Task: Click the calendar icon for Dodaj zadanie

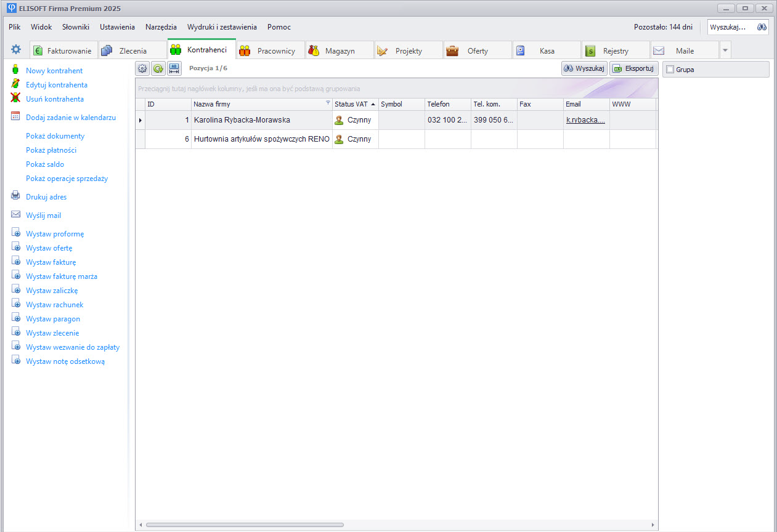Action: 16,117
